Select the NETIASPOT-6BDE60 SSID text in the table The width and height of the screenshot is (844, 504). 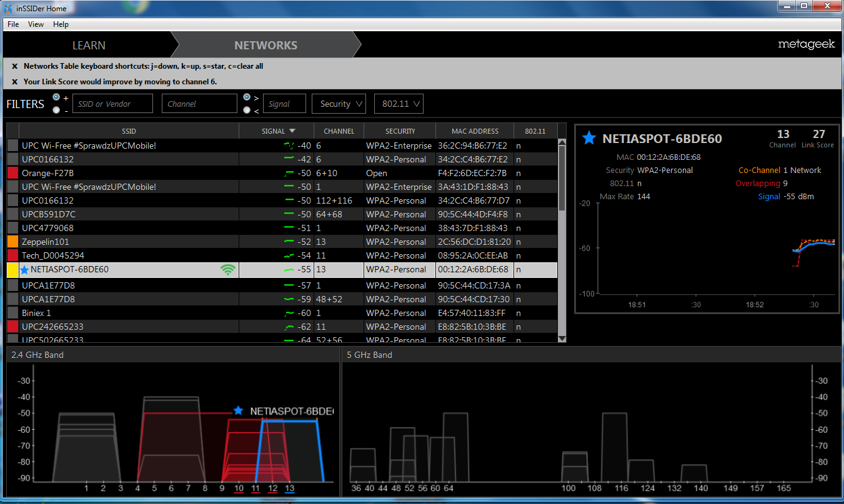[69, 270]
